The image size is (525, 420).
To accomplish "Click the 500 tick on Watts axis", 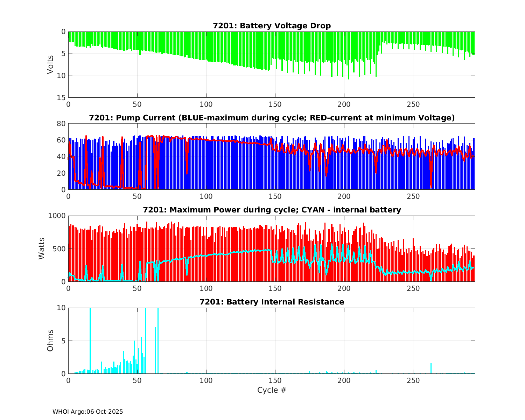I will pyautogui.click(x=59, y=248).
